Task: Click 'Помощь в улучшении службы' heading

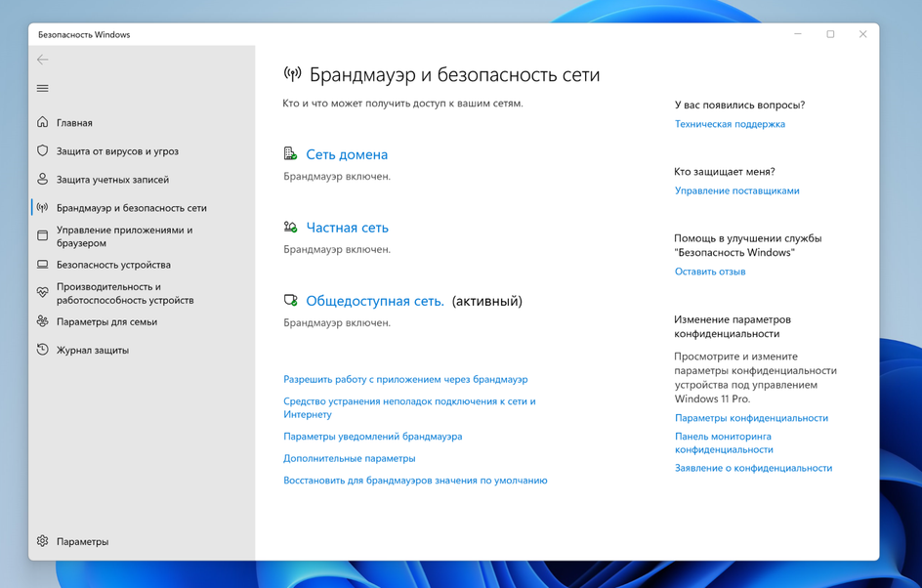Action: tap(748, 245)
